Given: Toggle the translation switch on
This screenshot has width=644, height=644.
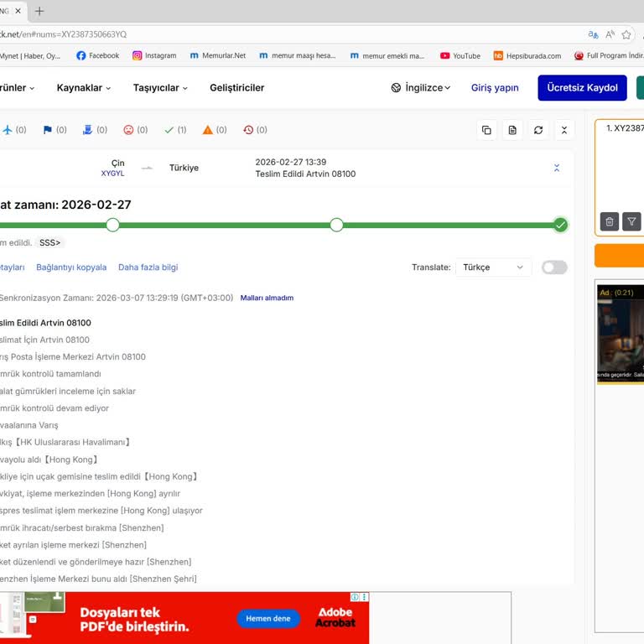Looking at the screenshot, I should pos(554,267).
